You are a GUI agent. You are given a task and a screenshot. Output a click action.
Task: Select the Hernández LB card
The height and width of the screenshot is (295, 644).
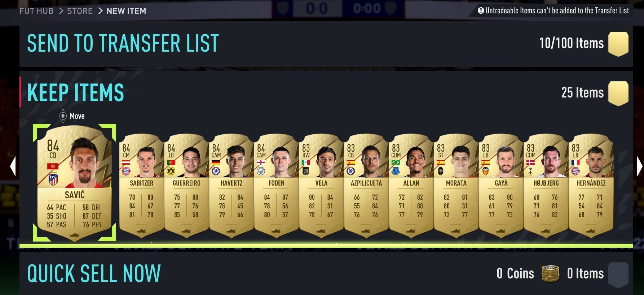(591, 186)
